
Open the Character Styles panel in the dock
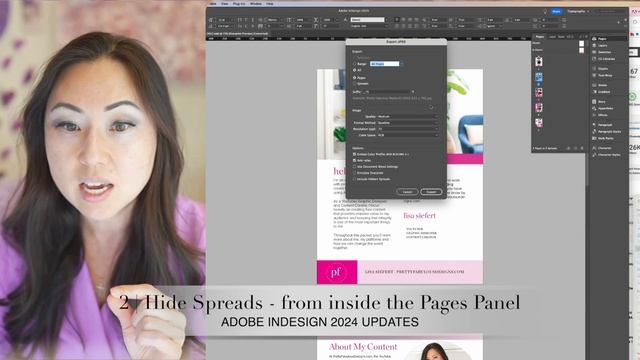(609, 155)
